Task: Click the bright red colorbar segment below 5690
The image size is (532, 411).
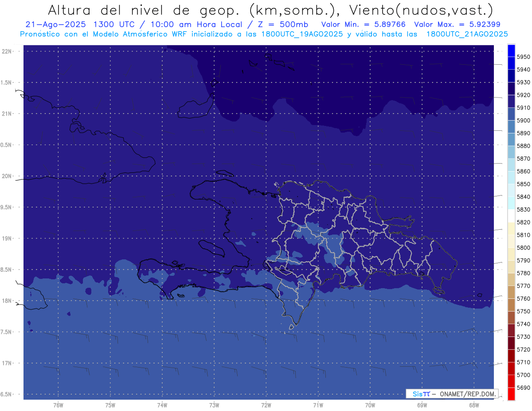Action: click(x=511, y=394)
